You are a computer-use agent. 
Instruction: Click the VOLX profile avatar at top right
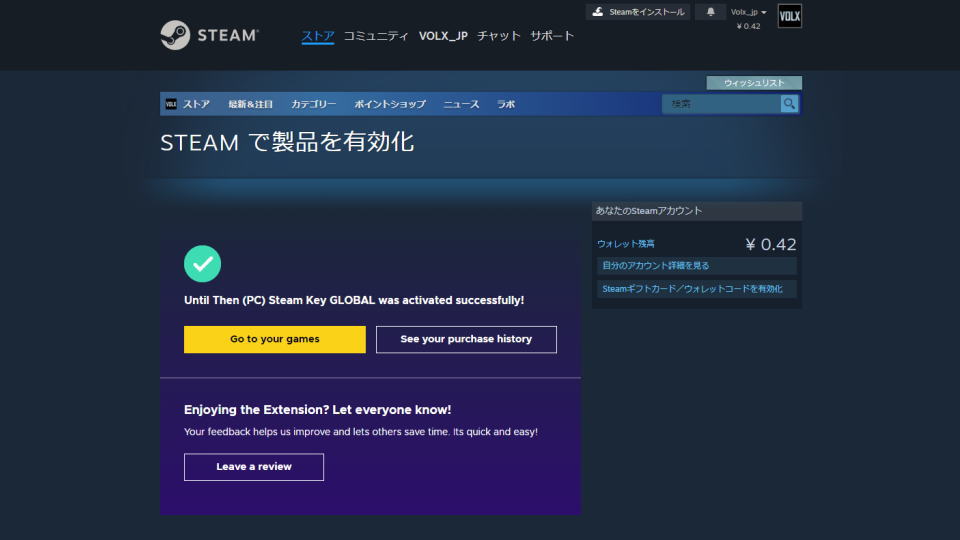tap(789, 16)
